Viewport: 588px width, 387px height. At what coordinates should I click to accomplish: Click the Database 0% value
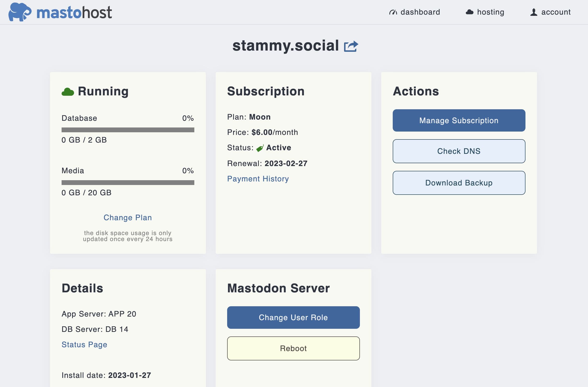(188, 118)
